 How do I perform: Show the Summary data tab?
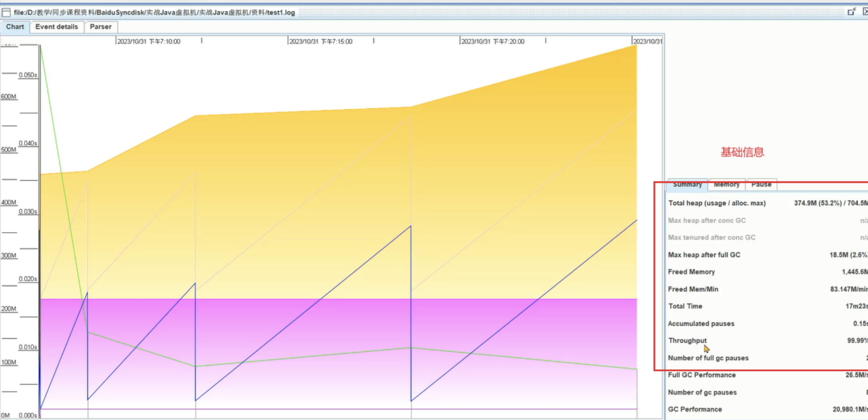pos(687,184)
